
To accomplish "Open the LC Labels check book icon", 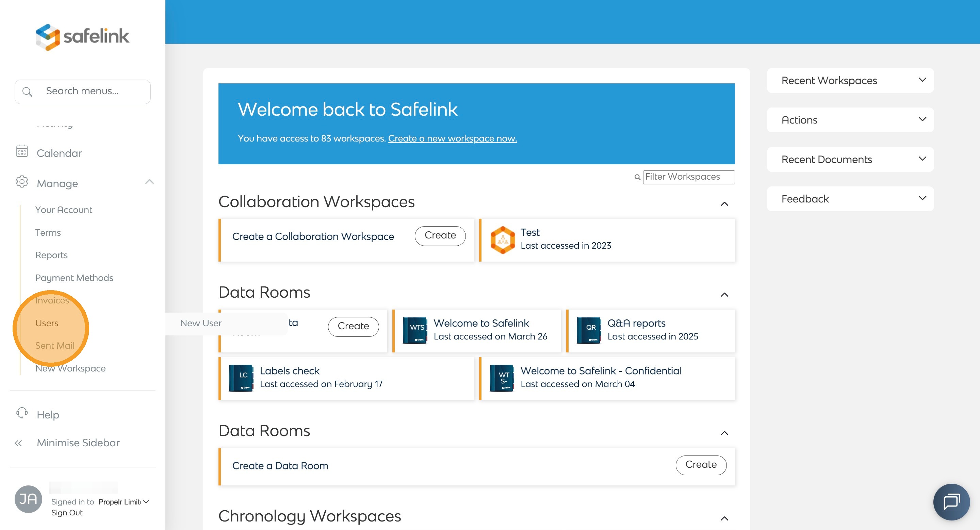I will [x=241, y=378].
